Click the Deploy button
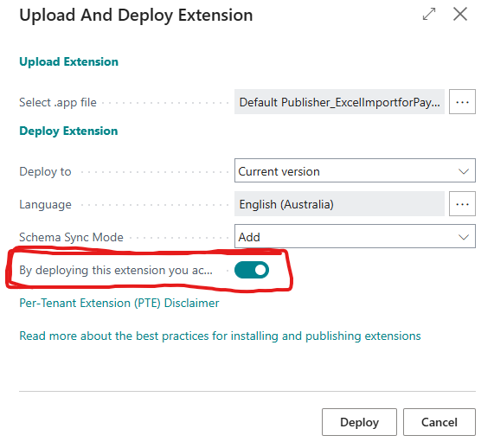Image resolution: width=494 pixels, height=448 pixels. point(359,422)
